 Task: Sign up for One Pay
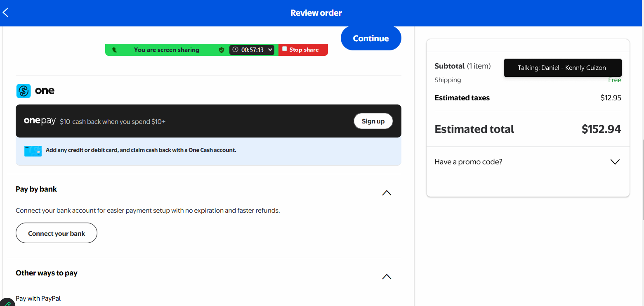(373, 121)
